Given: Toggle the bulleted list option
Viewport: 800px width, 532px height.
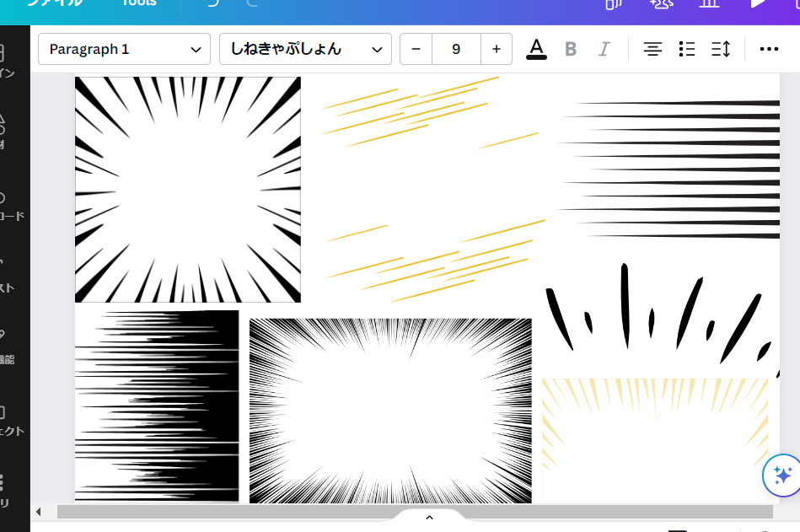Looking at the screenshot, I should pyautogui.click(x=687, y=49).
